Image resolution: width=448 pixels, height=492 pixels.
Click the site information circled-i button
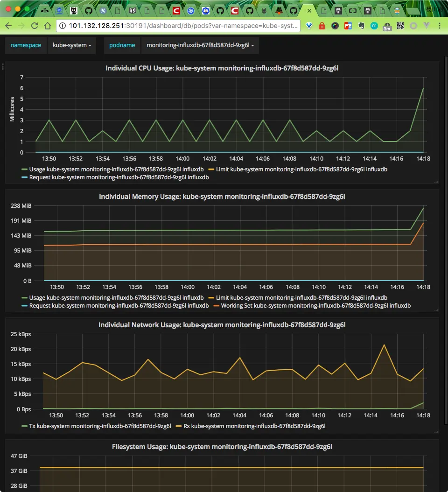pyautogui.click(x=63, y=26)
